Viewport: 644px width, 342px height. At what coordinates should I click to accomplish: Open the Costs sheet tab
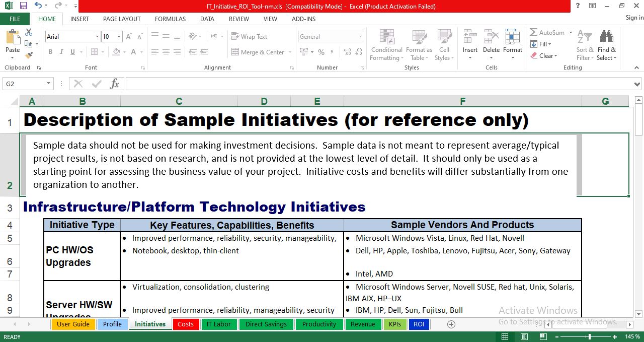click(186, 324)
